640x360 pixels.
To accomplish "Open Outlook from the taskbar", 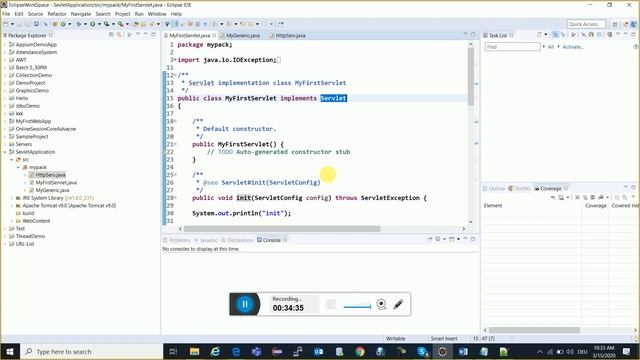I will [318, 351].
